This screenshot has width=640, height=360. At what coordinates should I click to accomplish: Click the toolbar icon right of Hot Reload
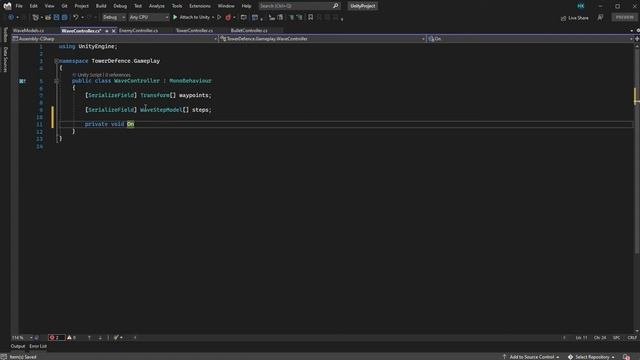(x=244, y=18)
